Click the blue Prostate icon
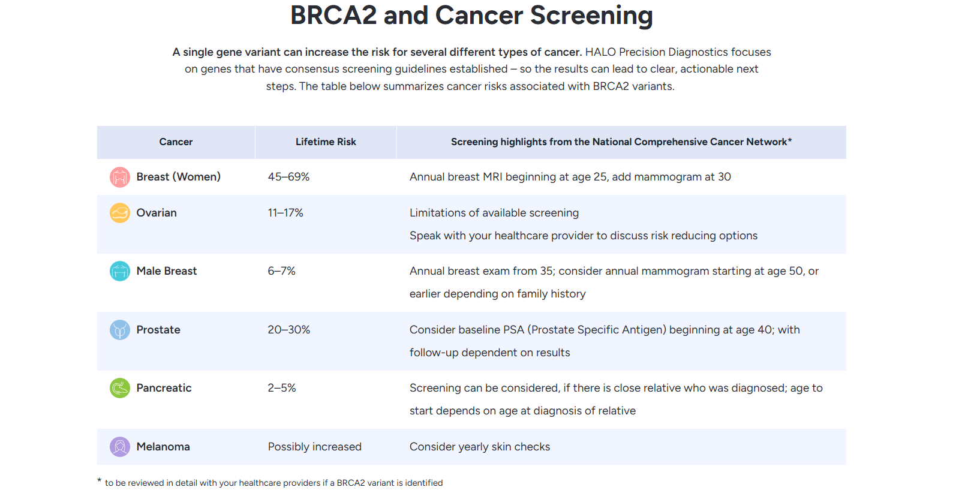This screenshot has height=502, width=980. [x=120, y=330]
